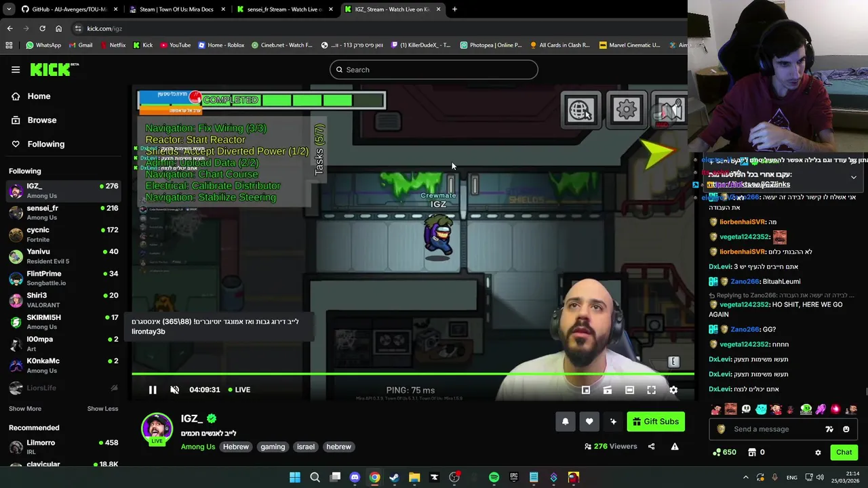The height and width of the screenshot is (488, 868).
Task: Click the Gift Subs button
Action: coord(656,422)
